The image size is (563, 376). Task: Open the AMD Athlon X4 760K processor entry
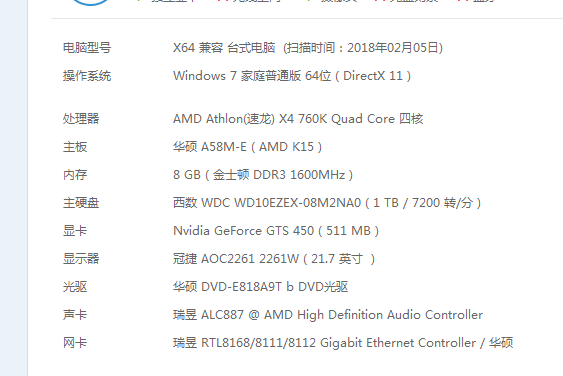pyautogui.click(x=298, y=119)
